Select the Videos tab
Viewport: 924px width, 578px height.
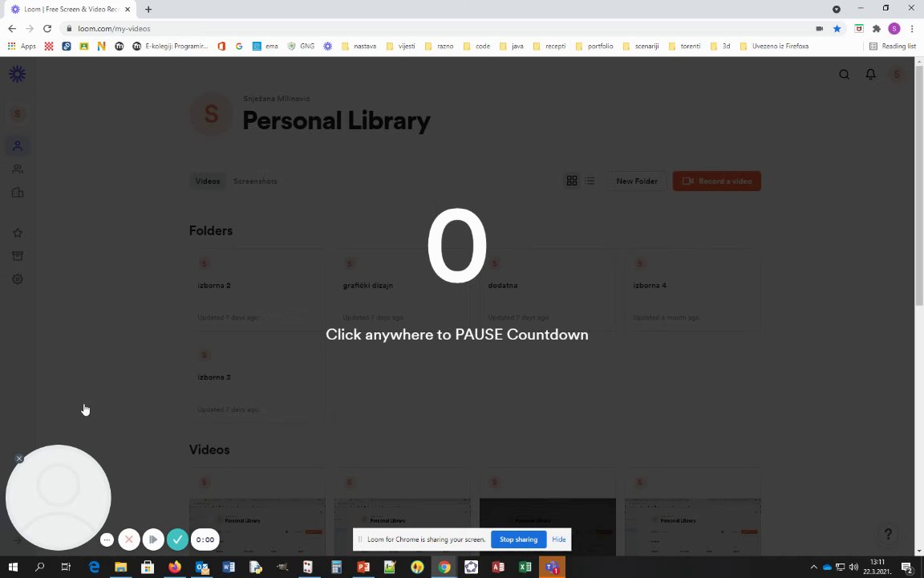208,181
